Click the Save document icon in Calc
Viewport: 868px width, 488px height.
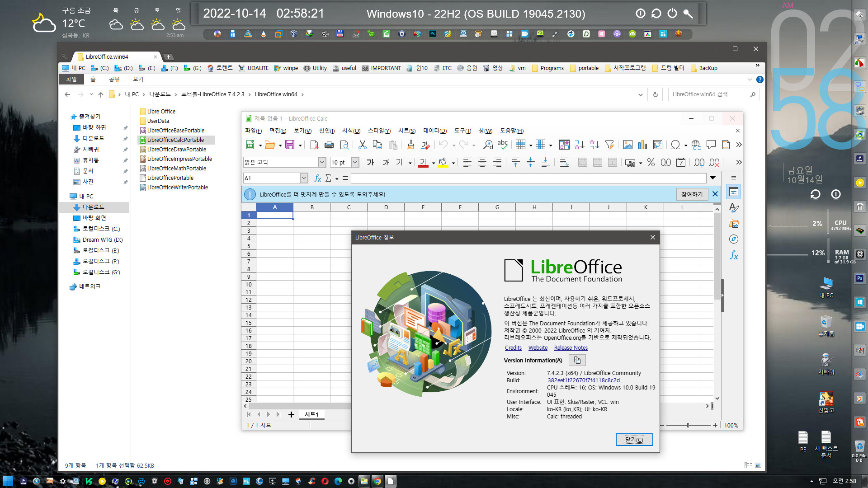pyautogui.click(x=290, y=145)
